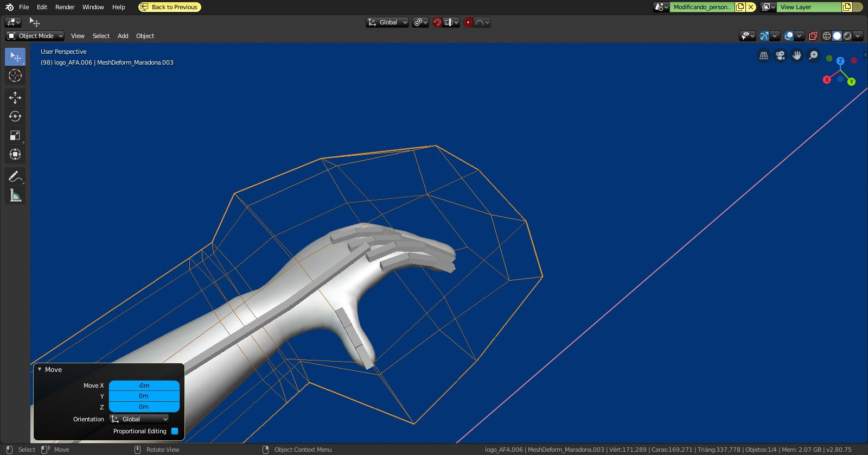Switch to wireframe shading
The height and width of the screenshot is (455, 868).
(827, 36)
